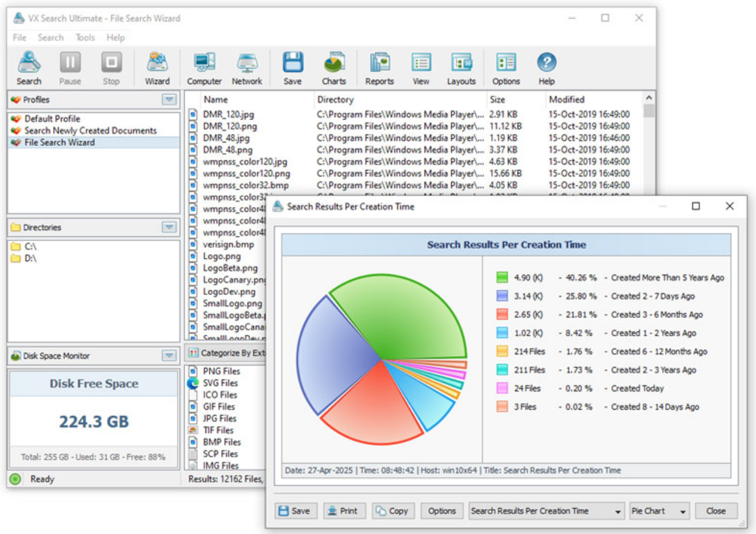Collapse the Directories panel

(x=169, y=227)
